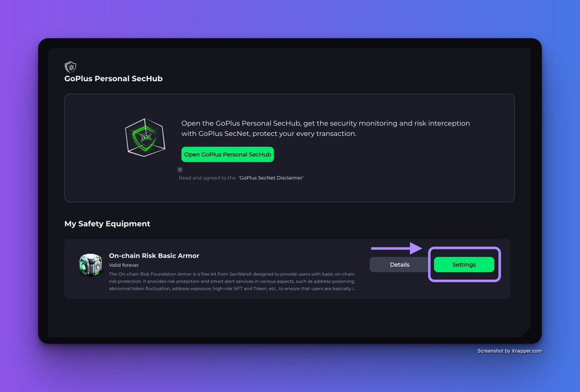This screenshot has height=392, width=580.
Task: Click the My Safety Equipment heading
Action: (107, 224)
